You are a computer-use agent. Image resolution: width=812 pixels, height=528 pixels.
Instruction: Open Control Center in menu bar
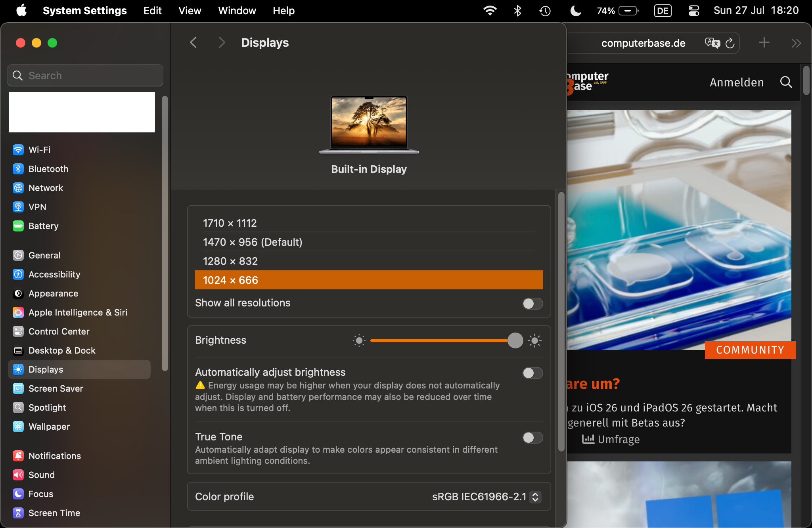tap(693, 11)
